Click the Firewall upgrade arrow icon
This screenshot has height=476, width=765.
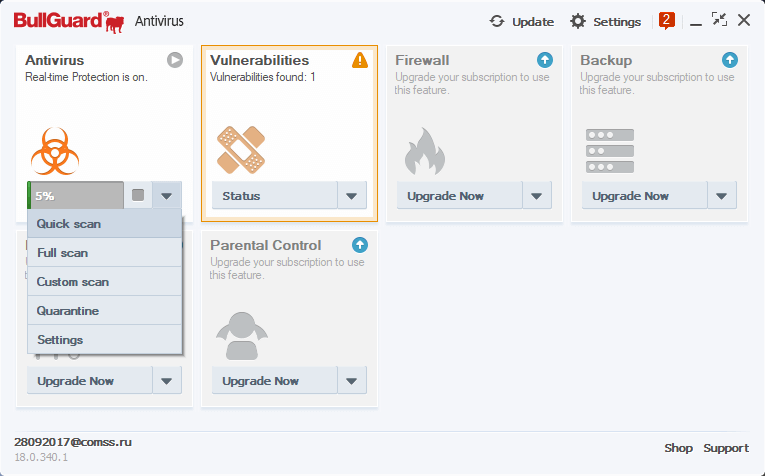click(545, 60)
